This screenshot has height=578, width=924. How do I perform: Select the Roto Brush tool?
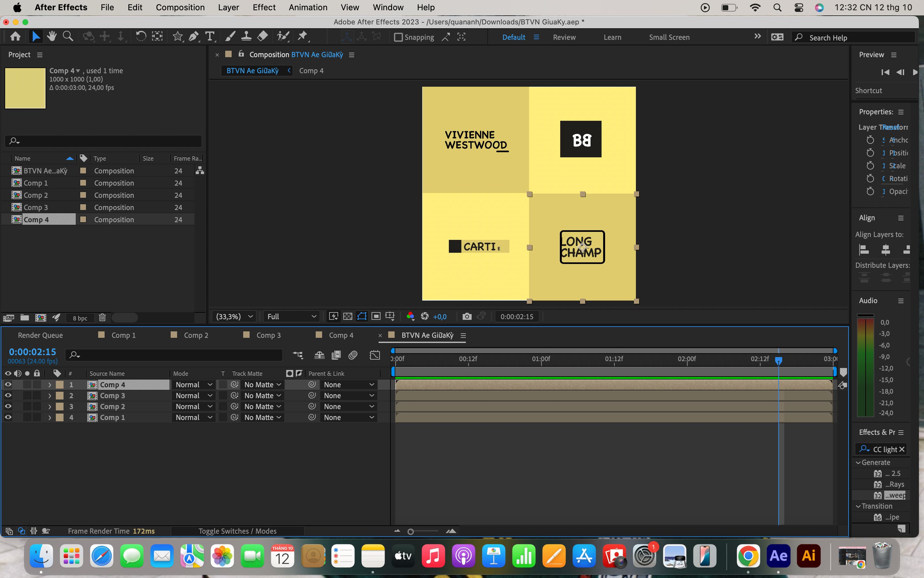[x=283, y=37]
